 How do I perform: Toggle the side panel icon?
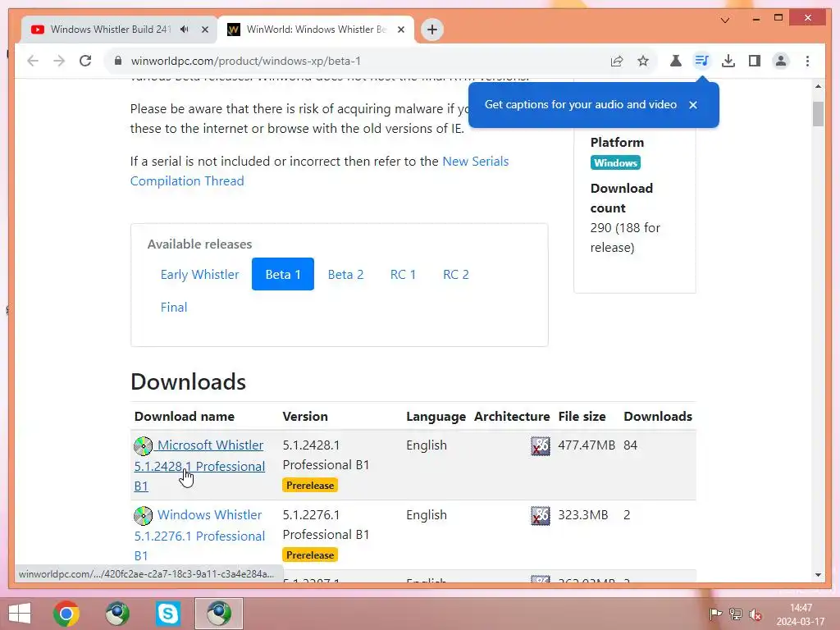click(755, 61)
